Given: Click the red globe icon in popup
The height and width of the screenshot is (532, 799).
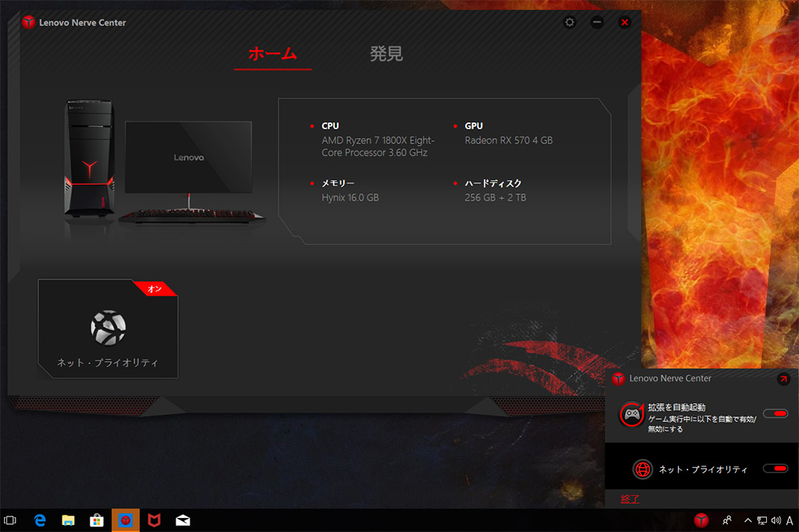Looking at the screenshot, I should click(643, 469).
